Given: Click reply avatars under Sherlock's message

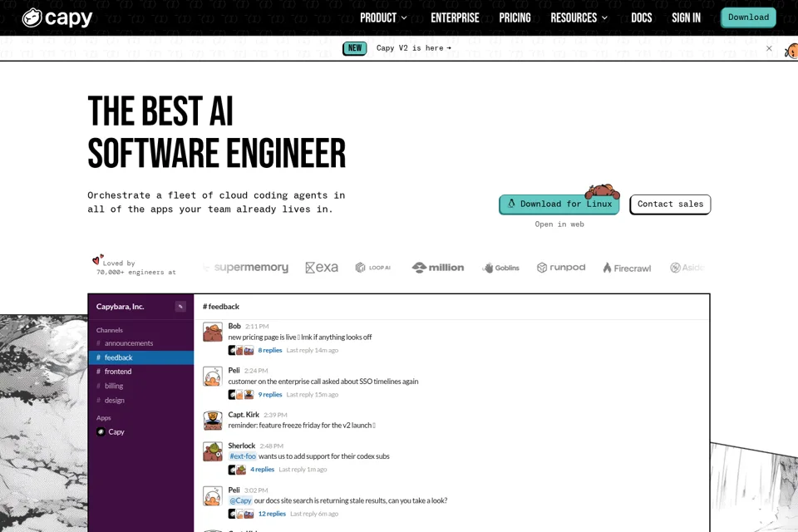Looking at the screenshot, I should [x=237, y=470].
